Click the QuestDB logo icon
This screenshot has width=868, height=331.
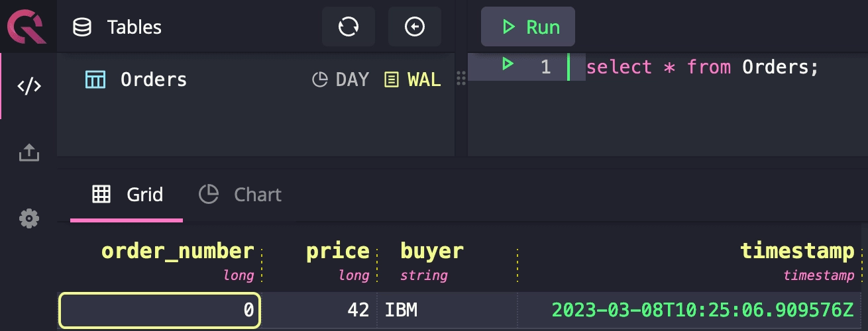click(27, 27)
